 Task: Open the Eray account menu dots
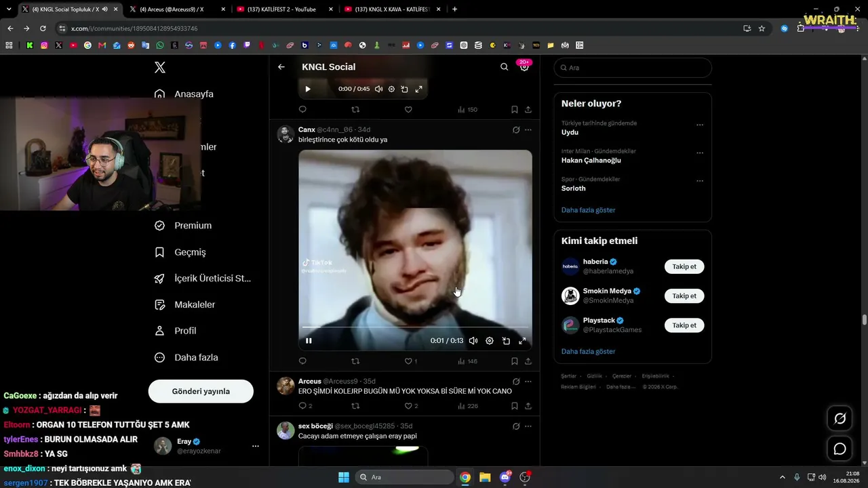[256, 446]
